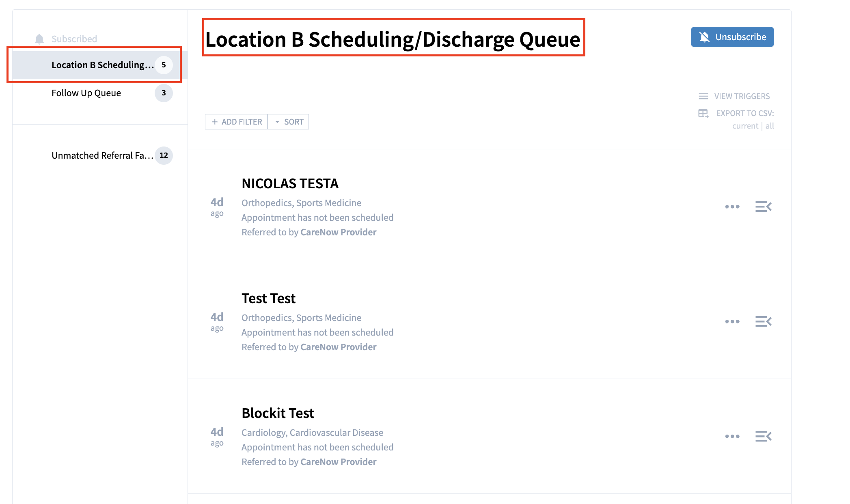The width and height of the screenshot is (850, 504).
Task: Click the Add Filter button
Action: pyautogui.click(x=236, y=122)
